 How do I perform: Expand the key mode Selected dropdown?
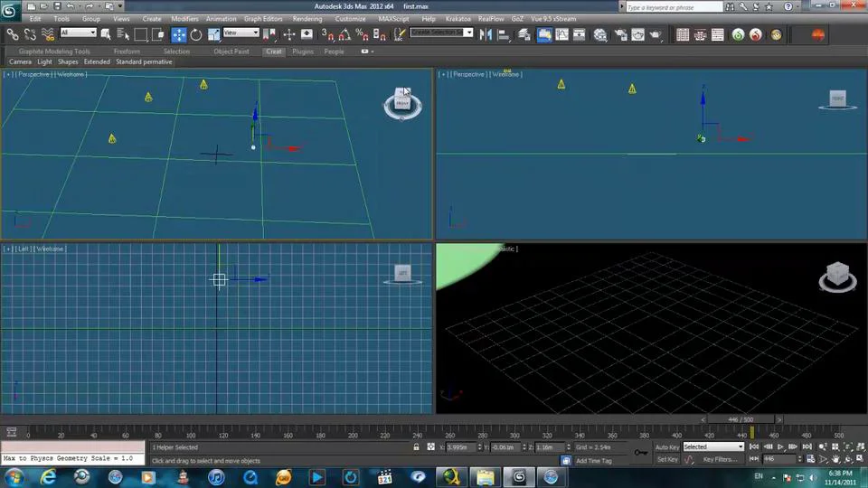pyautogui.click(x=712, y=446)
